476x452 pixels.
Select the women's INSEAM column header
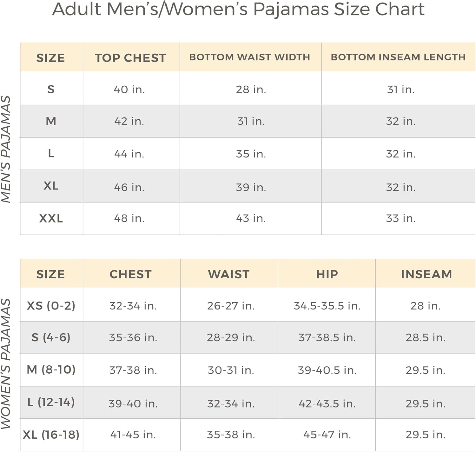coord(426,274)
